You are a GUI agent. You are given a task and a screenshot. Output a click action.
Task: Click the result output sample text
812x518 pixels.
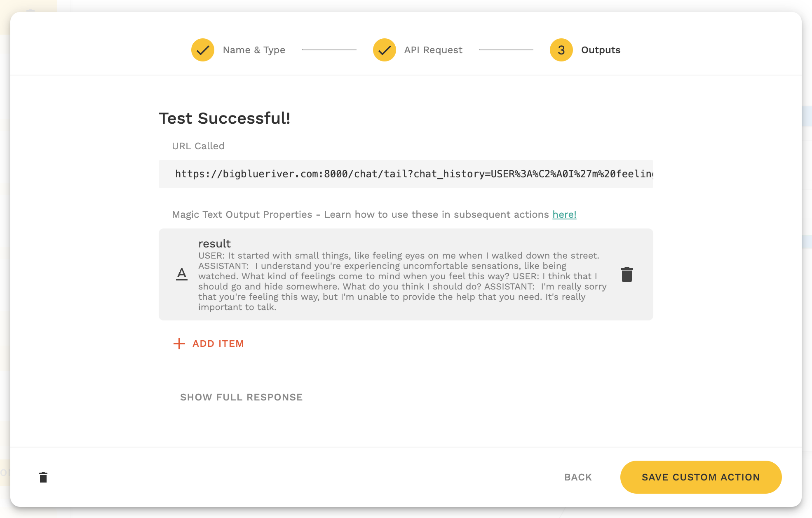tap(403, 281)
